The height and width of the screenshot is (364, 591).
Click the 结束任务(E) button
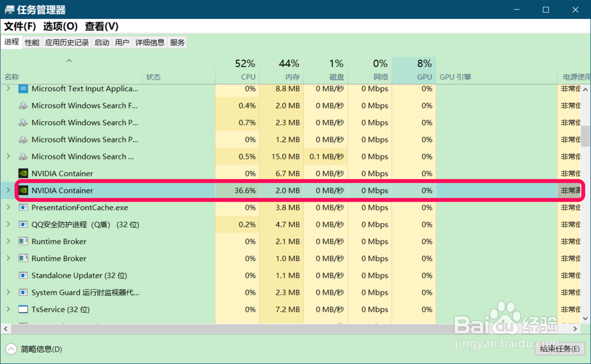click(x=560, y=349)
